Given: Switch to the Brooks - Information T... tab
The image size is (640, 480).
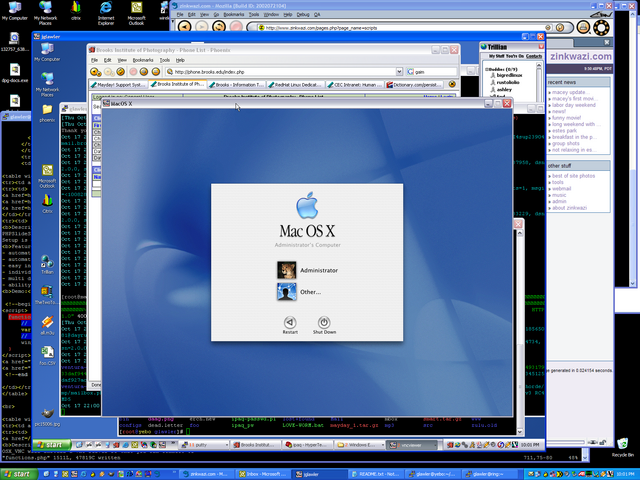Looking at the screenshot, I should tap(236, 84).
